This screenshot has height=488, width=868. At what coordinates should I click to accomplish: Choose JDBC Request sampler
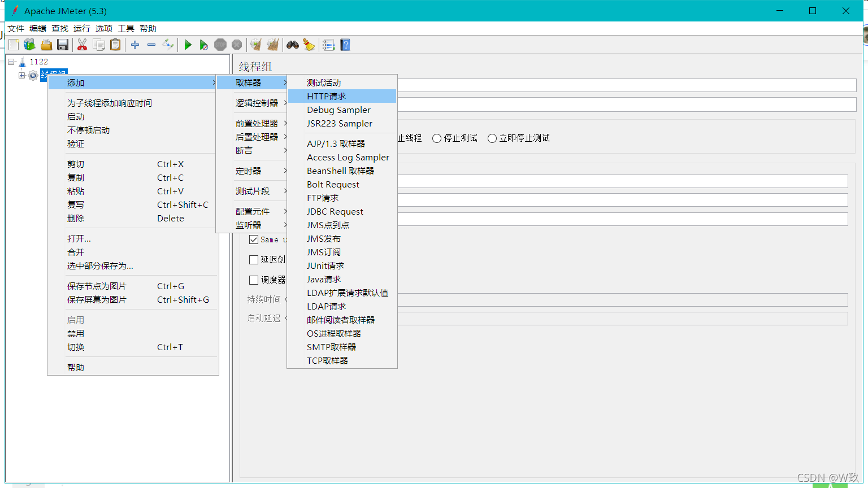pos(342,211)
